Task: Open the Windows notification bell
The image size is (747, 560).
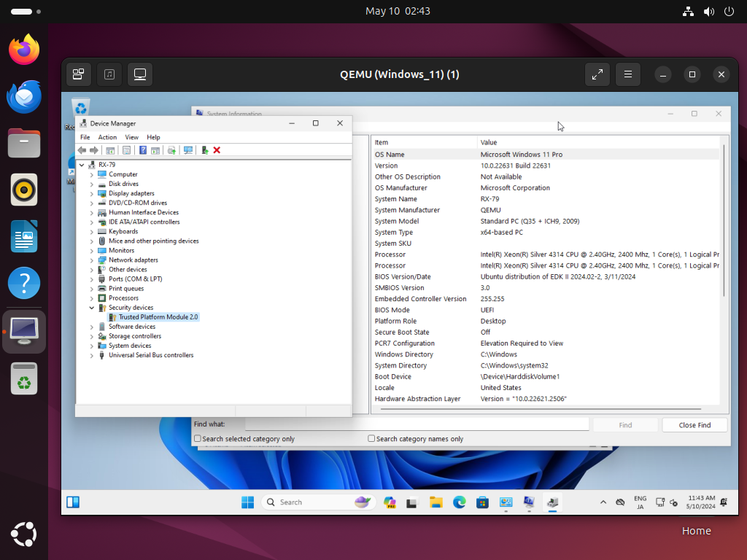Action: pos(724,502)
